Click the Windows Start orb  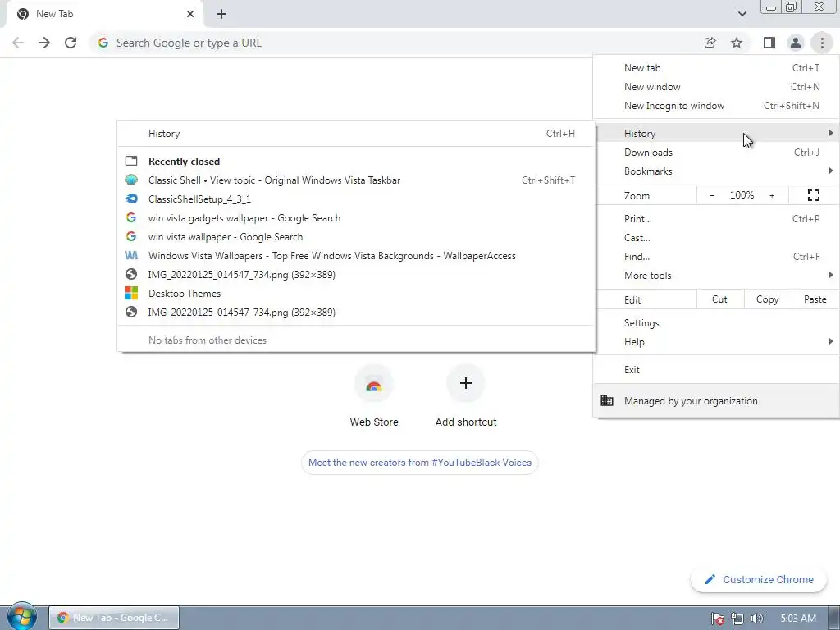tap(22, 617)
